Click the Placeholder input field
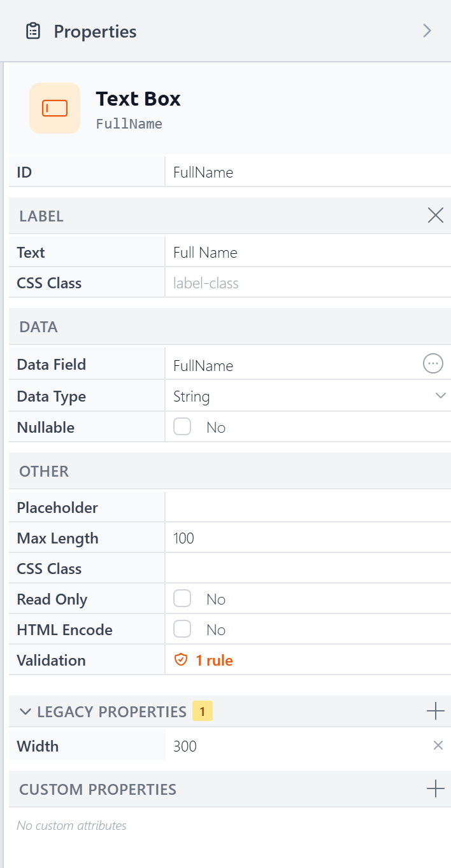Image resolution: width=451 pixels, height=868 pixels. coord(308,507)
